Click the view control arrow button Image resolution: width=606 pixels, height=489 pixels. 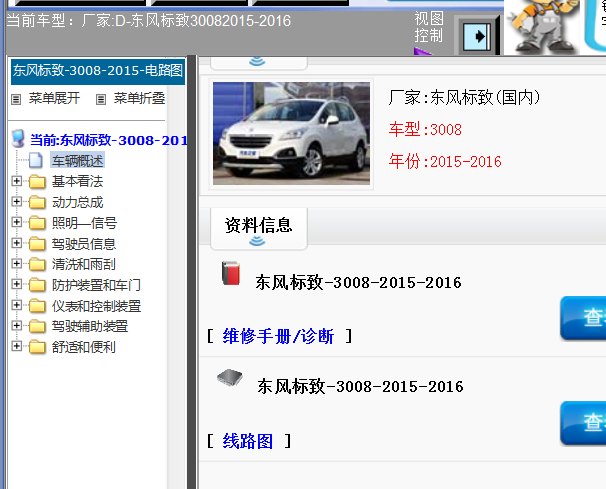pyautogui.click(x=477, y=37)
